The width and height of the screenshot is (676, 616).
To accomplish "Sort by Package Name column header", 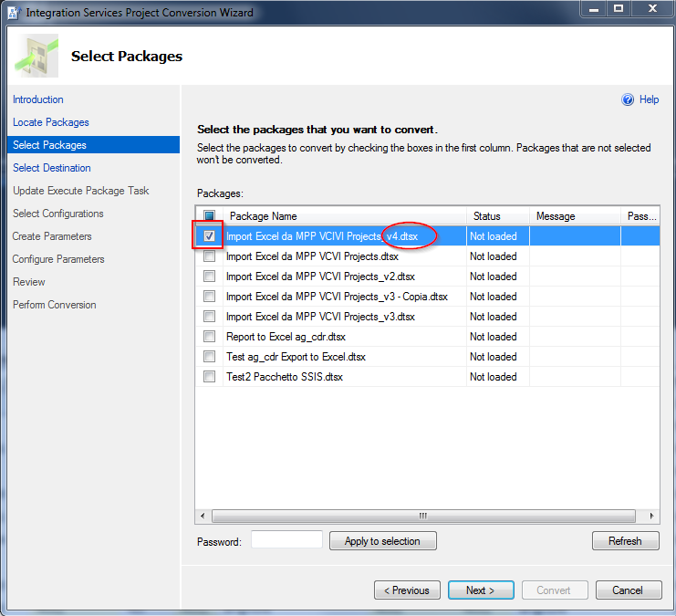I will tap(345, 215).
